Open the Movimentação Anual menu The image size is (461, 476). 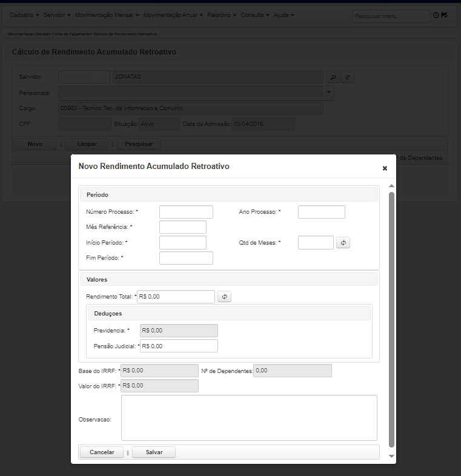[x=173, y=15]
